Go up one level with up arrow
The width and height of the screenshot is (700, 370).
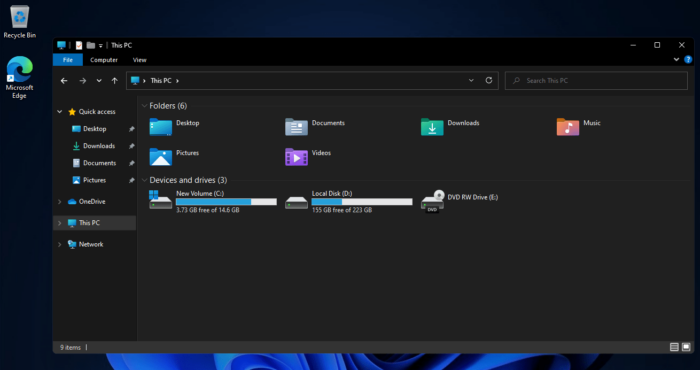(x=115, y=81)
